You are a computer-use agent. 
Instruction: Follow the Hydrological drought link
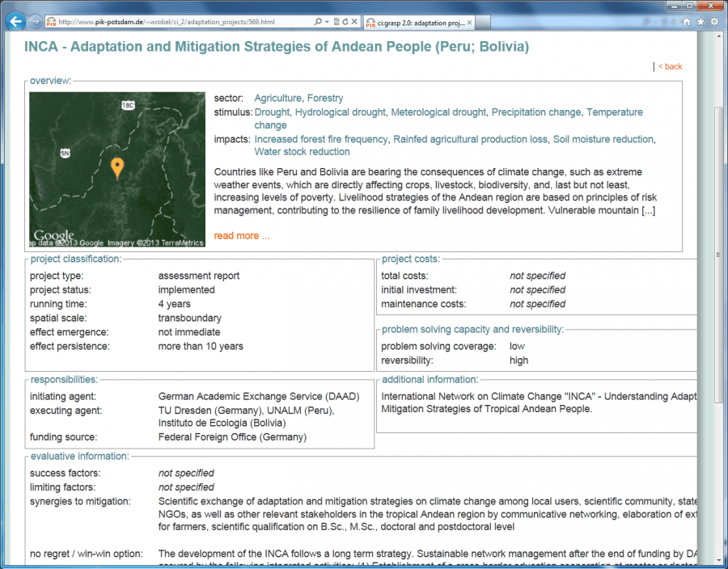(341, 112)
